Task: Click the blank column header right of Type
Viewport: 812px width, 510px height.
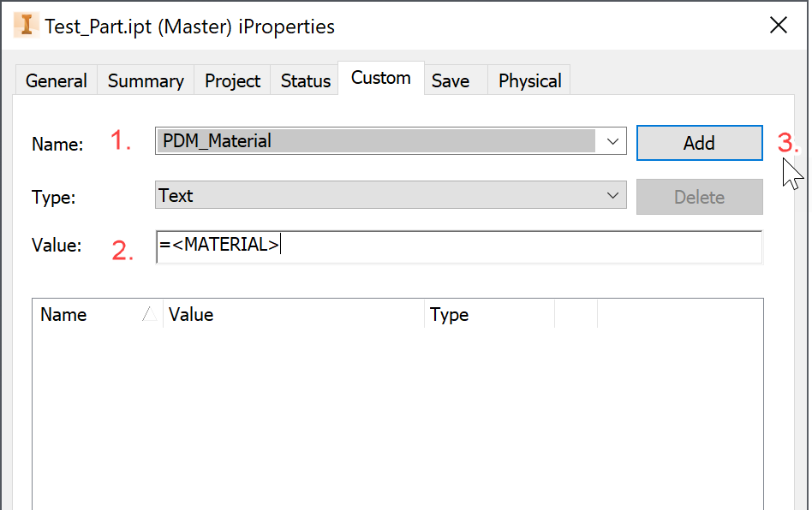Action: point(576,314)
